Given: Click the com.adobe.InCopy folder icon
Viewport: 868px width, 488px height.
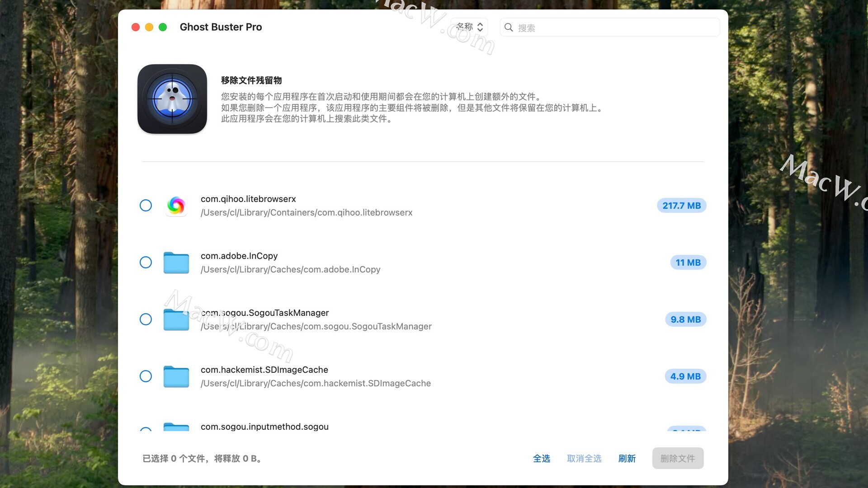Looking at the screenshot, I should click(x=176, y=263).
